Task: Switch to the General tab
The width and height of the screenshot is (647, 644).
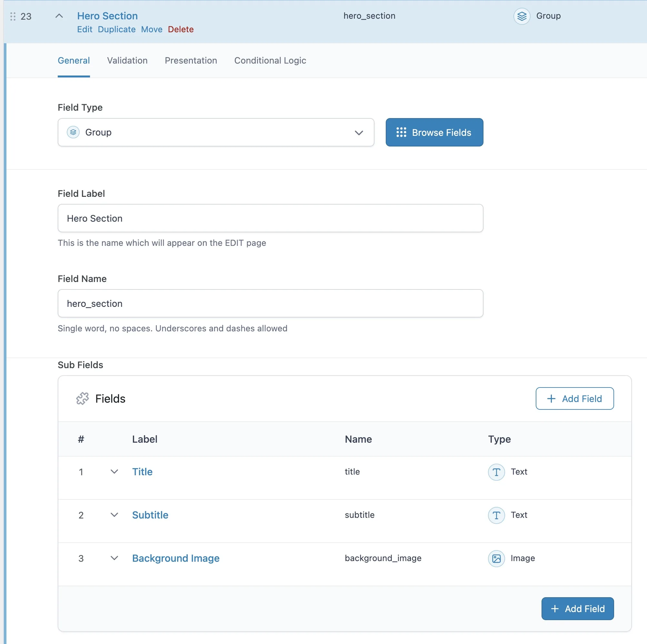Action: (x=74, y=61)
